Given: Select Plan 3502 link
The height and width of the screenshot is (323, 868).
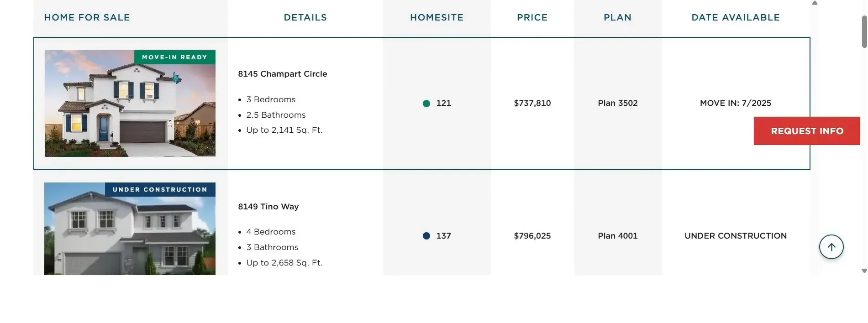Looking at the screenshot, I should coord(617,103).
